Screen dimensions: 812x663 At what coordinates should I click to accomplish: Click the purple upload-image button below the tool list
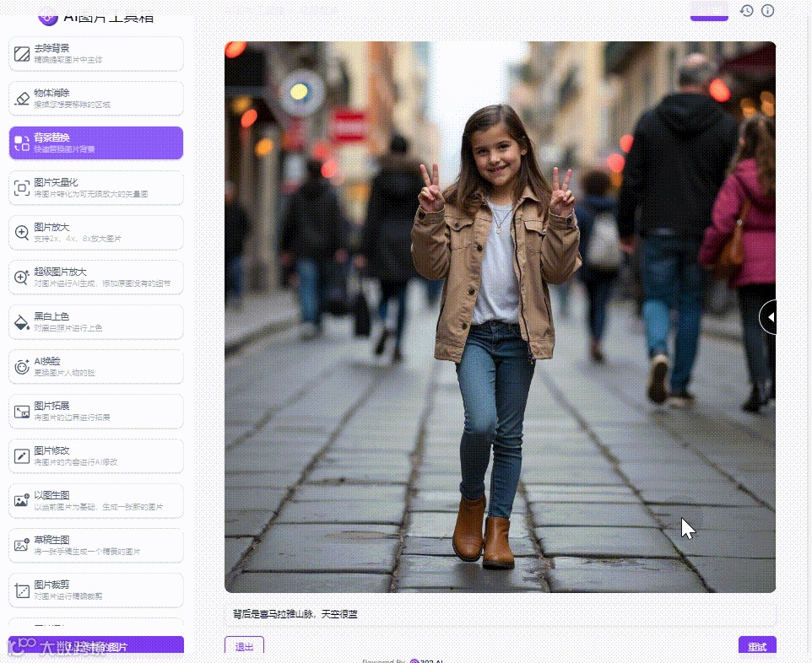pyautogui.click(x=96, y=645)
